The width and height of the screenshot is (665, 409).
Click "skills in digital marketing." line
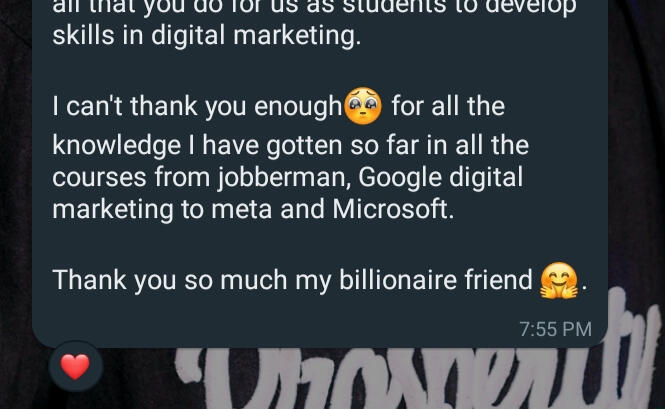[207, 35]
